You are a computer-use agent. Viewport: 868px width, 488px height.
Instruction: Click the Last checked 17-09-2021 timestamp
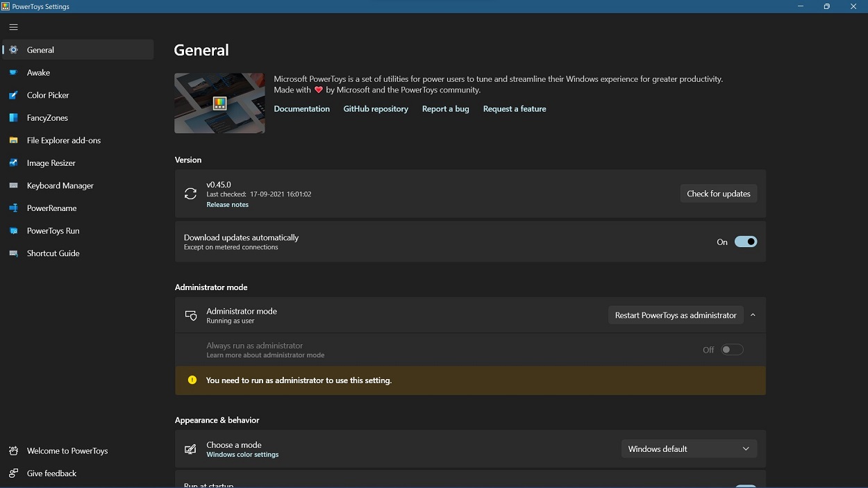(x=259, y=194)
